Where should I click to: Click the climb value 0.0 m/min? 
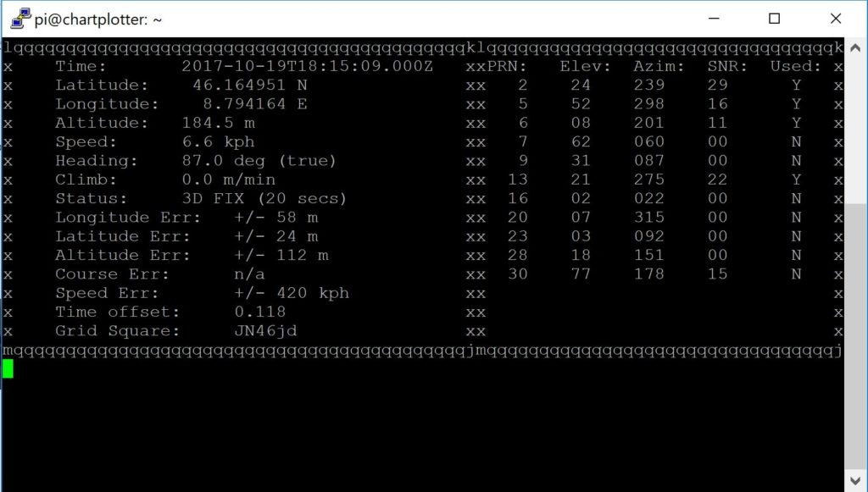click(229, 180)
